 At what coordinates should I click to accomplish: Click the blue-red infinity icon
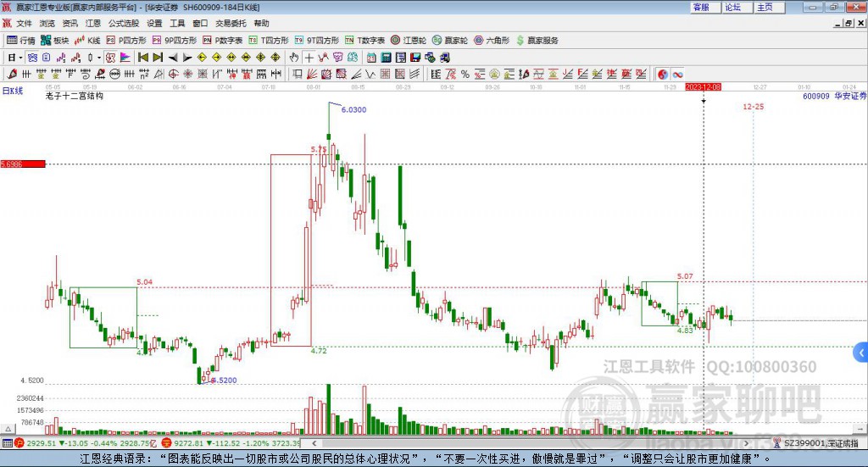pos(677,74)
